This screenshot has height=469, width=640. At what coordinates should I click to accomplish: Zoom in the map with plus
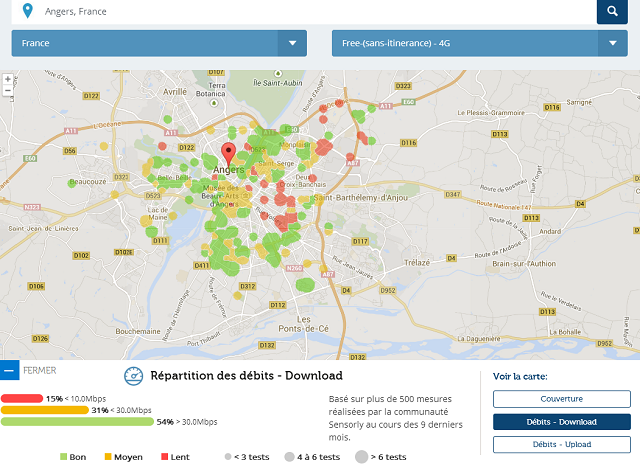8,78
